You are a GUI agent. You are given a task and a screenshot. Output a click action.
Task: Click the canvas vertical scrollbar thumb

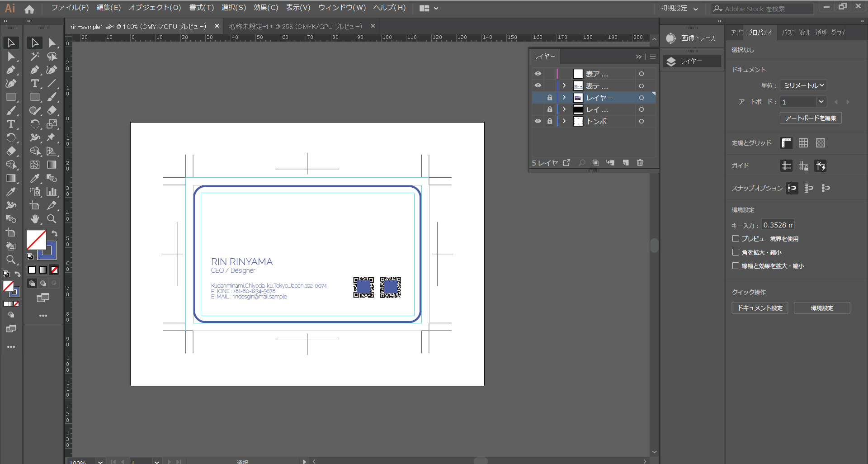(654, 246)
